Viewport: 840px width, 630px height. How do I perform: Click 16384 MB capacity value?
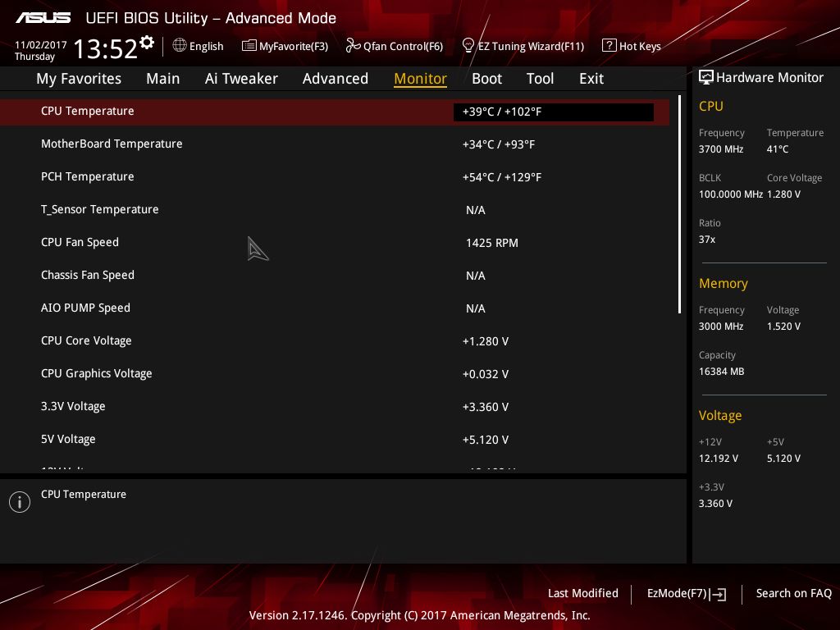point(721,372)
